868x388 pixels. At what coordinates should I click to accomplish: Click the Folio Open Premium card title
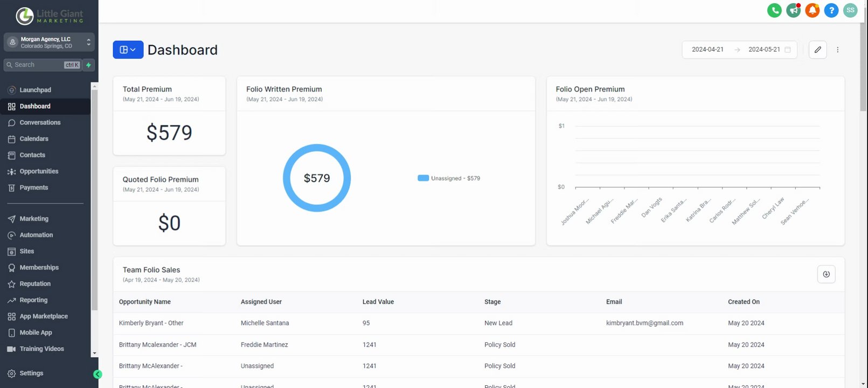590,89
